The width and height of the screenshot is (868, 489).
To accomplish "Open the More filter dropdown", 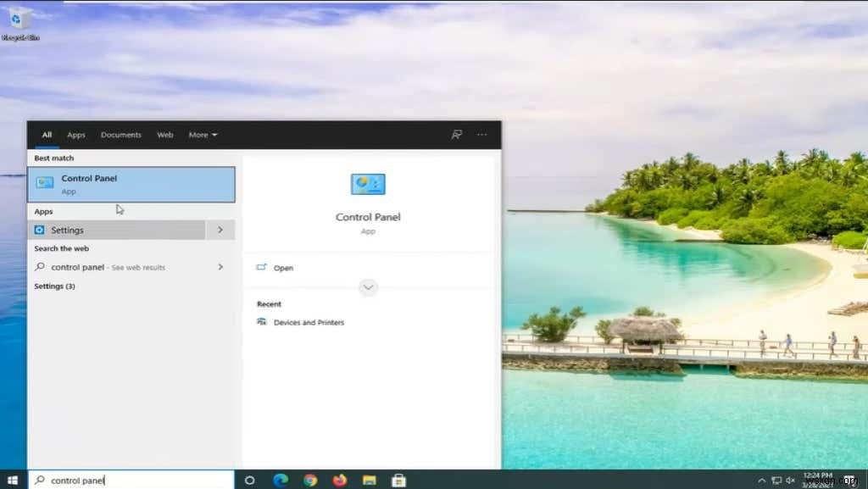I will click(x=203, y=135).
